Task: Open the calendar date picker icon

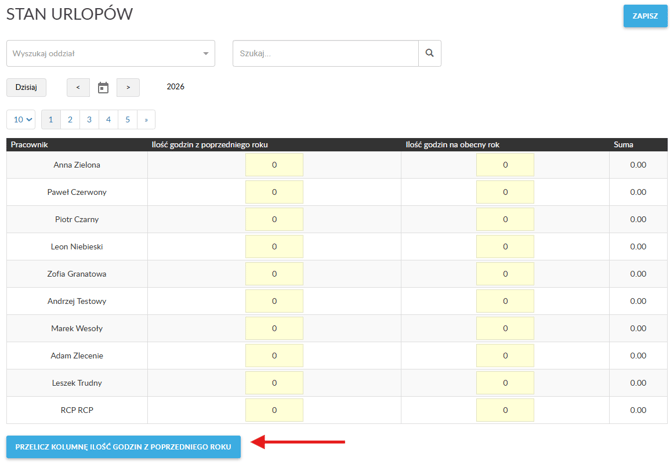Action: click(103, 88)
